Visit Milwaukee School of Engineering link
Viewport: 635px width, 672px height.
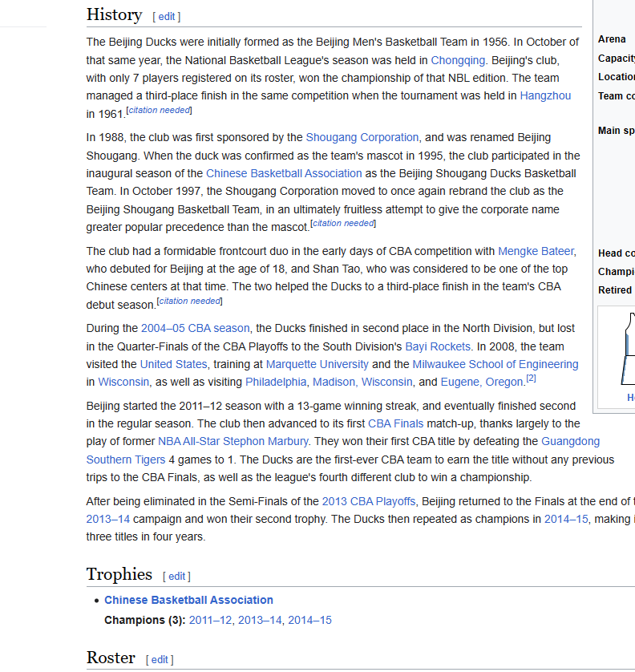tap(495, 364)
